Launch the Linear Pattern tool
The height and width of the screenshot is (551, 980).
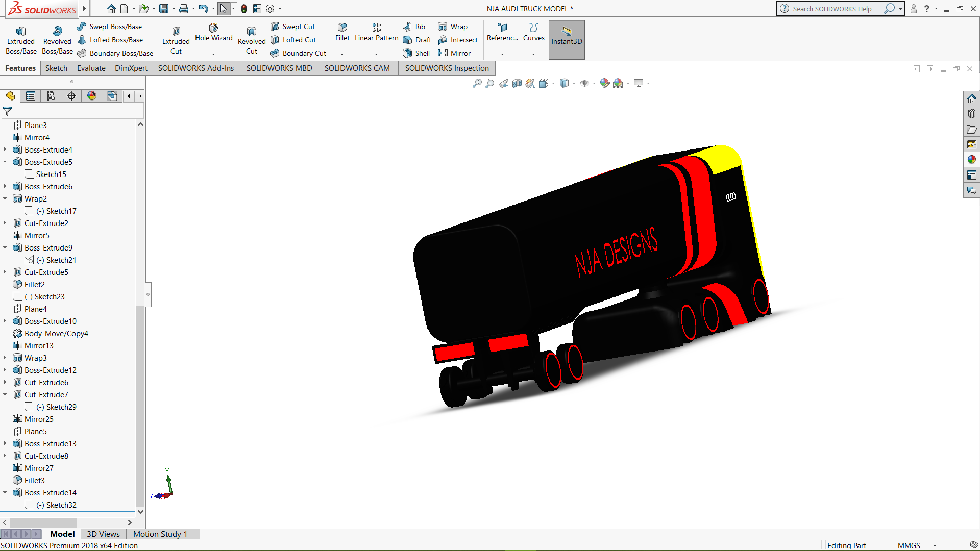pyautogui.click(x=377, y=32)
